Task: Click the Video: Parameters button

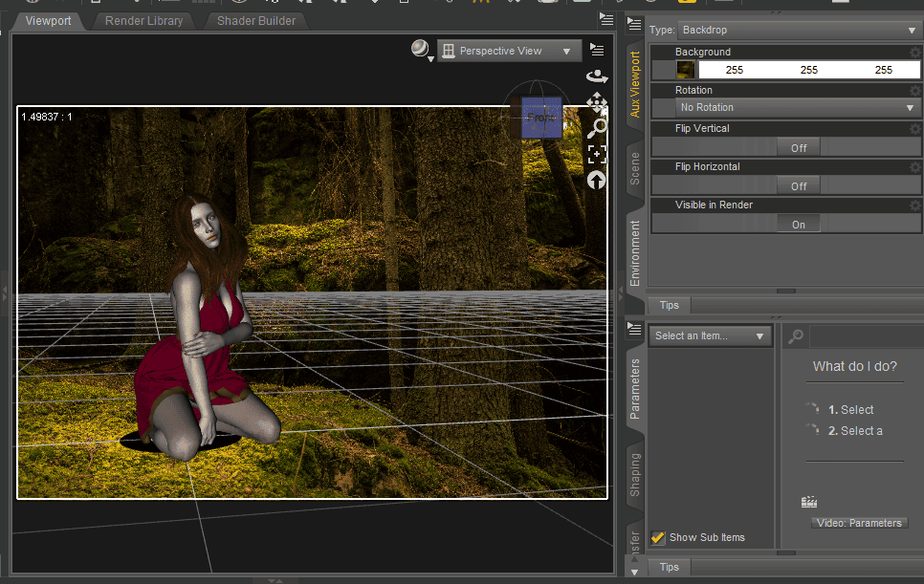Action: [x=858, y=522]
